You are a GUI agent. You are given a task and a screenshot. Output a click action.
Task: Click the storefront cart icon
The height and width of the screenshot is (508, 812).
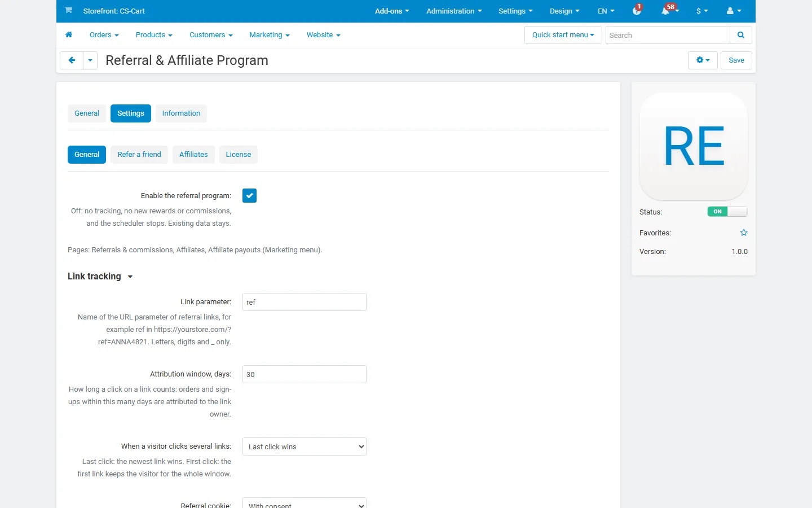click(68, 10)
